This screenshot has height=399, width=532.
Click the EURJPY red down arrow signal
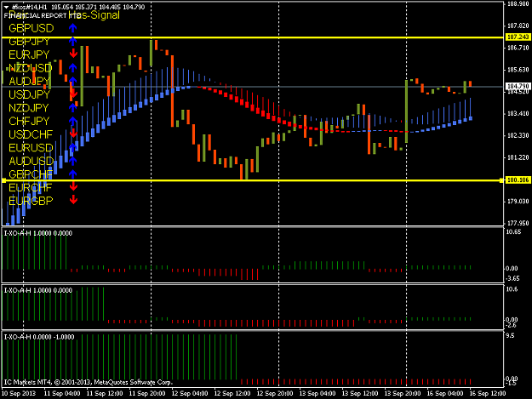click(x=73, y=54)
